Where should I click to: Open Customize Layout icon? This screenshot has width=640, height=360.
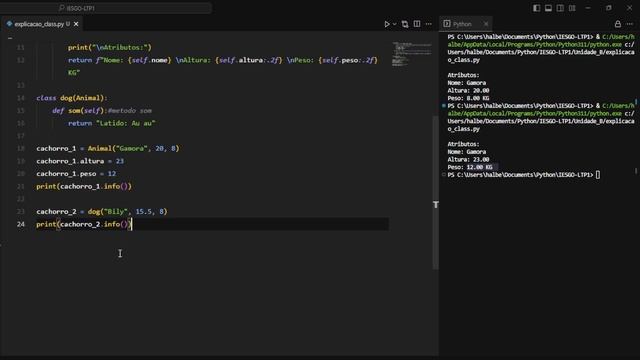coord(572,8)
